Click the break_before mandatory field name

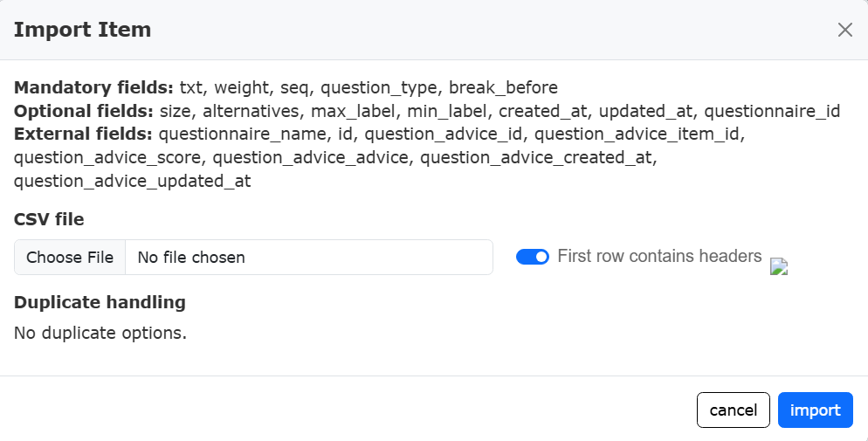point(503,87)
